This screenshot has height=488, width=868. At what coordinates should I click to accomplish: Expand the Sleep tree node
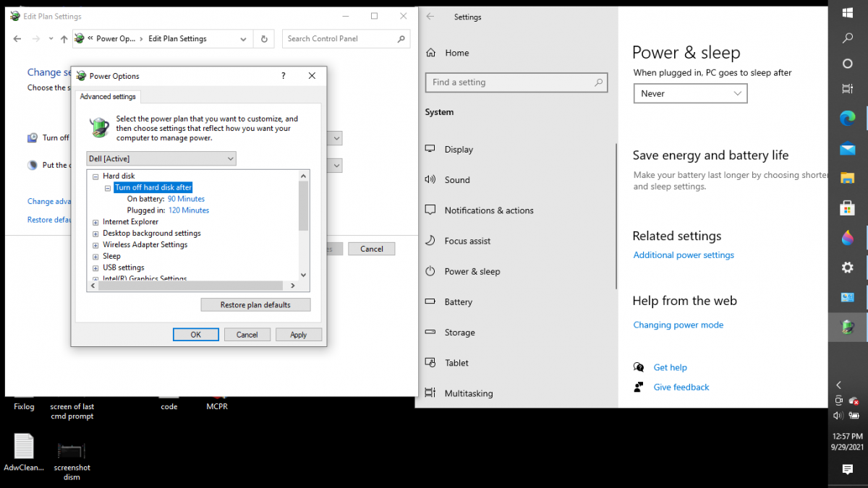[x=95, y=257]
